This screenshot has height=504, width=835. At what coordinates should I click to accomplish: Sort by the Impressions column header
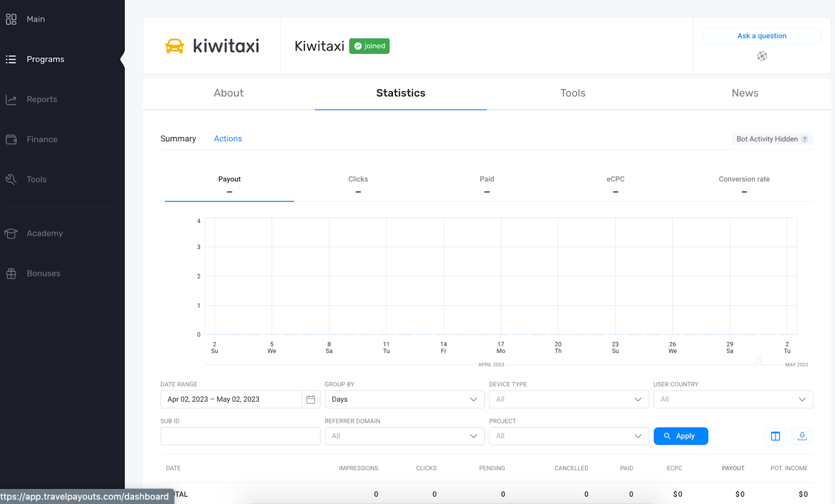pyautogui.click(x=358, y=469)
